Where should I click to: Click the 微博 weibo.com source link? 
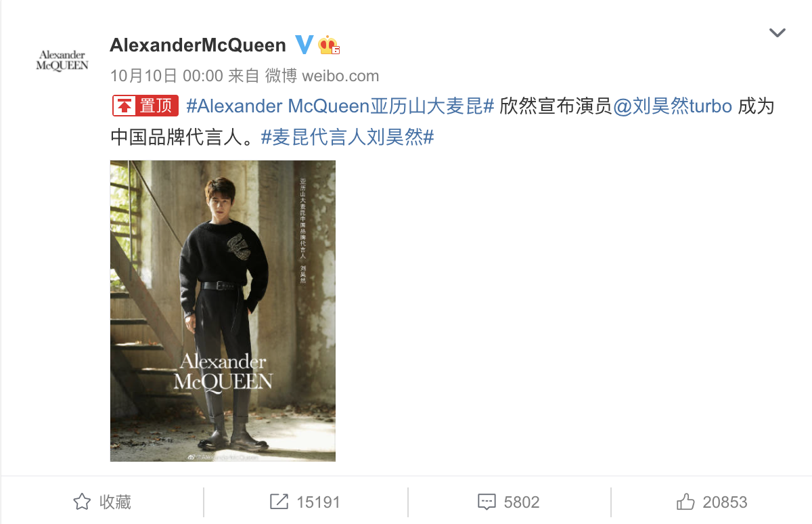(x=322, y=75)
